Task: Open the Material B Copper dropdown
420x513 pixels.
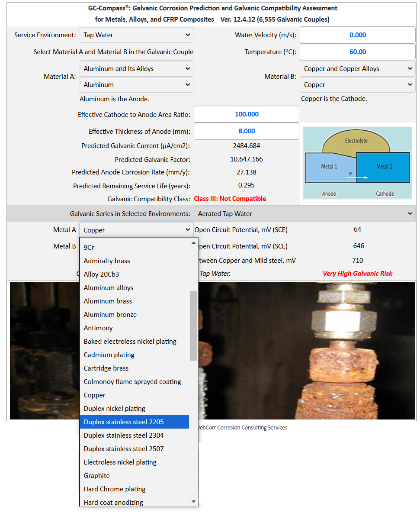Action: click(358, 85)
